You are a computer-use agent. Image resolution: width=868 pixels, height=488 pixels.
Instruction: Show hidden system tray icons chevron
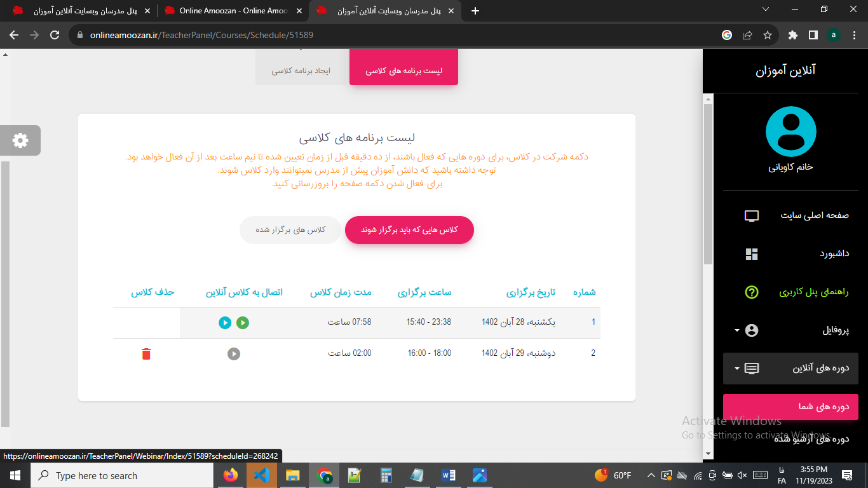[x=651, y=475]
